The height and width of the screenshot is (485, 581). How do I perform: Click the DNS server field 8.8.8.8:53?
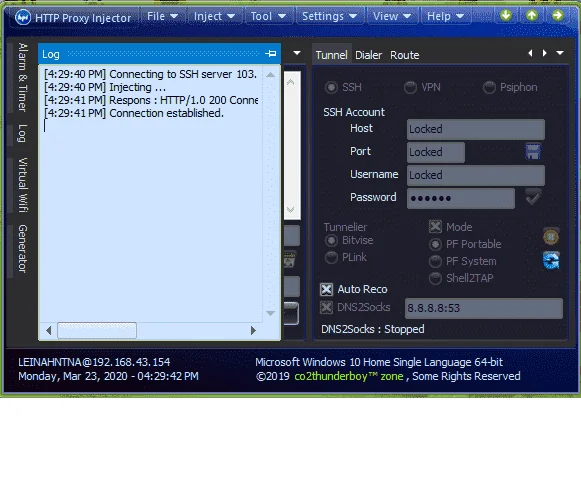coord(484,308)
